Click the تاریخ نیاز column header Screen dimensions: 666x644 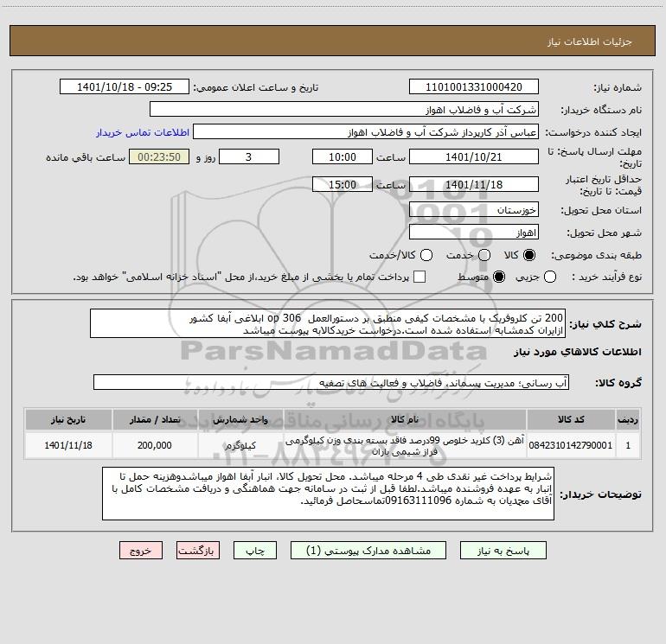tap(68, 419)
